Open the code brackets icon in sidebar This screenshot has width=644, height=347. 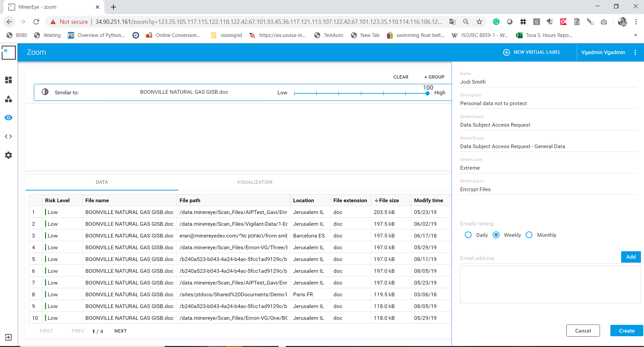coord(8,136)
